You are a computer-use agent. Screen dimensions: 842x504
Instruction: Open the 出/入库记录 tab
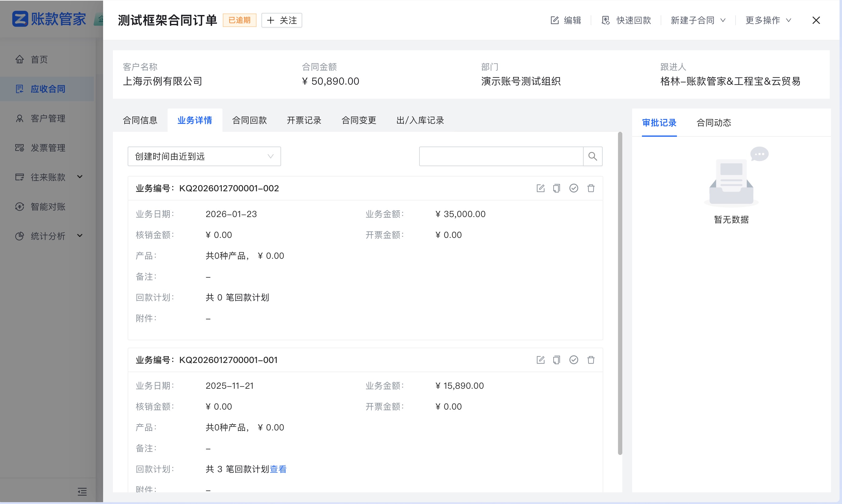pos(420,120)
